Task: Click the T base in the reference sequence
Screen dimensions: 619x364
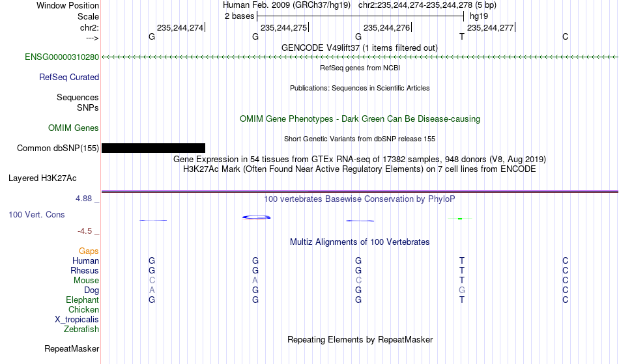Action: click(462, 36)
